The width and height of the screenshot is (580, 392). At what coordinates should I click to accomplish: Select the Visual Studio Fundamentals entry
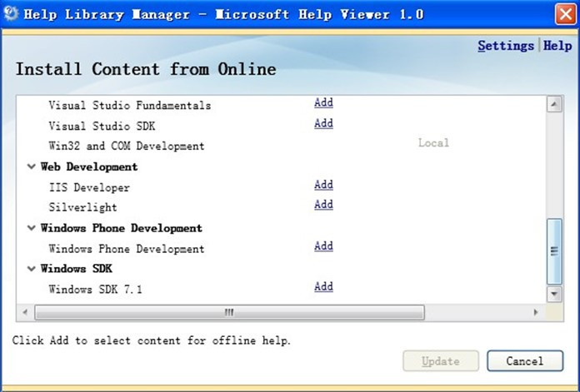(x=130, y=106)
